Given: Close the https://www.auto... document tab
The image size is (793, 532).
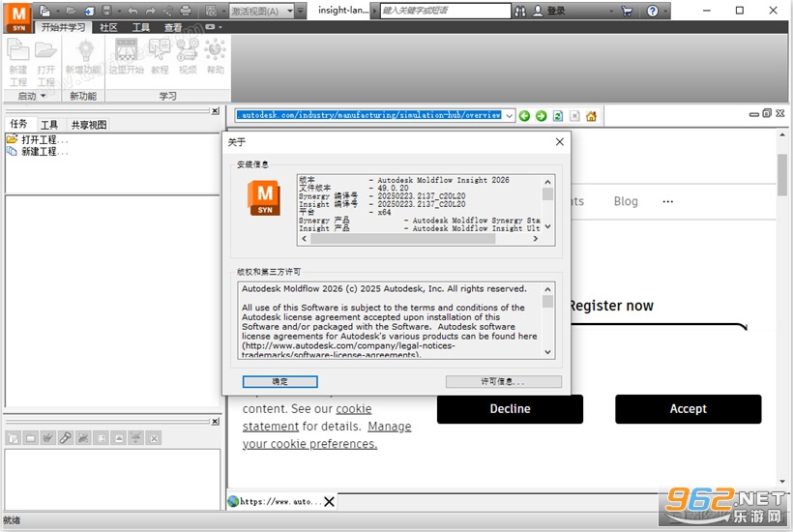Looking at the screenshot, I should click(x=329, y=502).
